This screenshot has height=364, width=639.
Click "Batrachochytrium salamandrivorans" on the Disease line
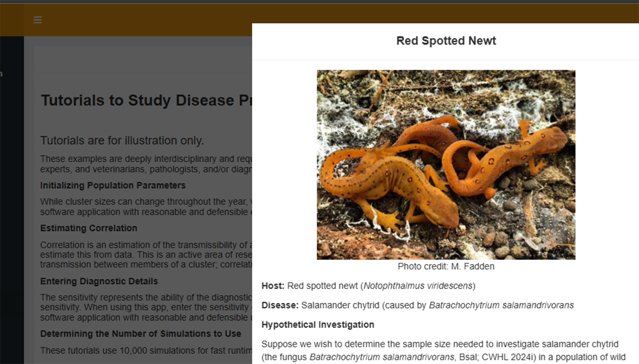tap(501, 305)
